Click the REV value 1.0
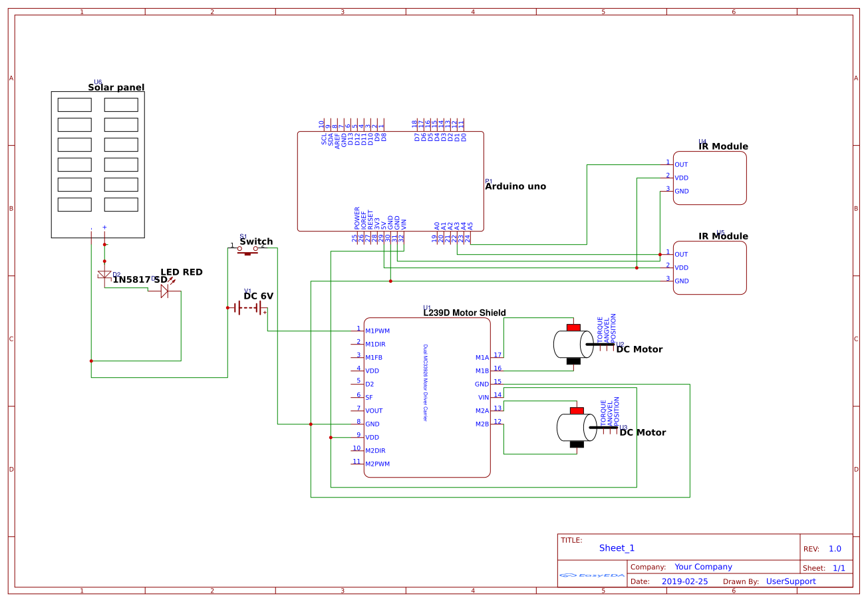This screenshot has height=602, width=868. [835, 549]
